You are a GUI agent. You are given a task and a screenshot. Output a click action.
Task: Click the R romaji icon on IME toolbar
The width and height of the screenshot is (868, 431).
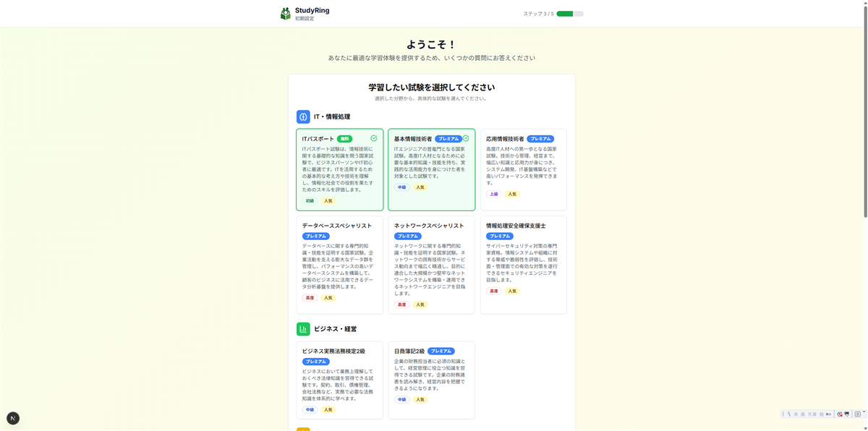(x=809, y=414)
